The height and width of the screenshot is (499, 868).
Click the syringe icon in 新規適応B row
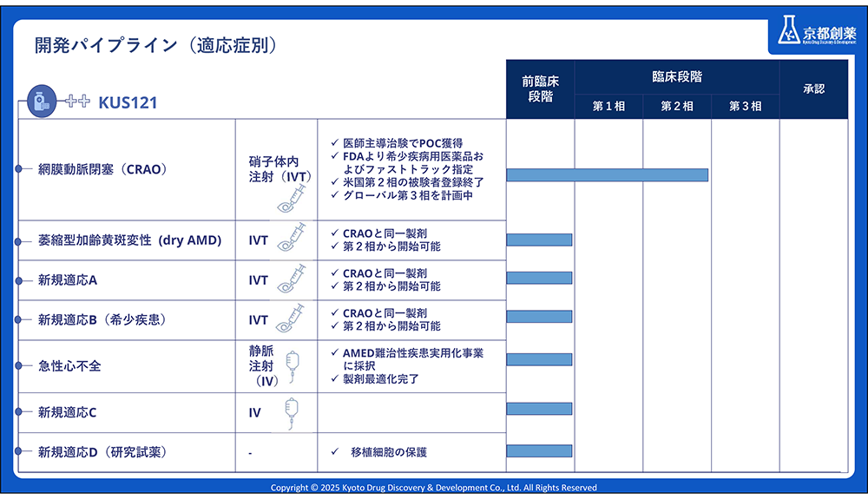[290, 318]
